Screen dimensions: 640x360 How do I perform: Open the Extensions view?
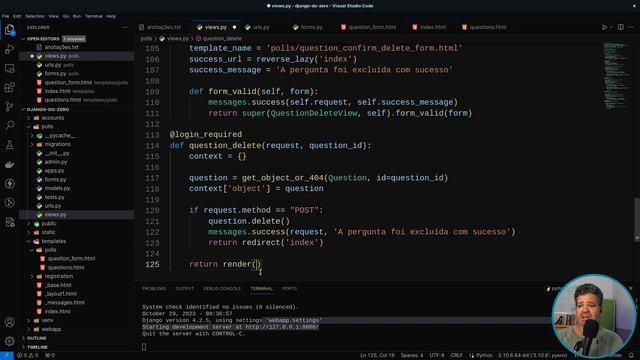tap(9, 87)
